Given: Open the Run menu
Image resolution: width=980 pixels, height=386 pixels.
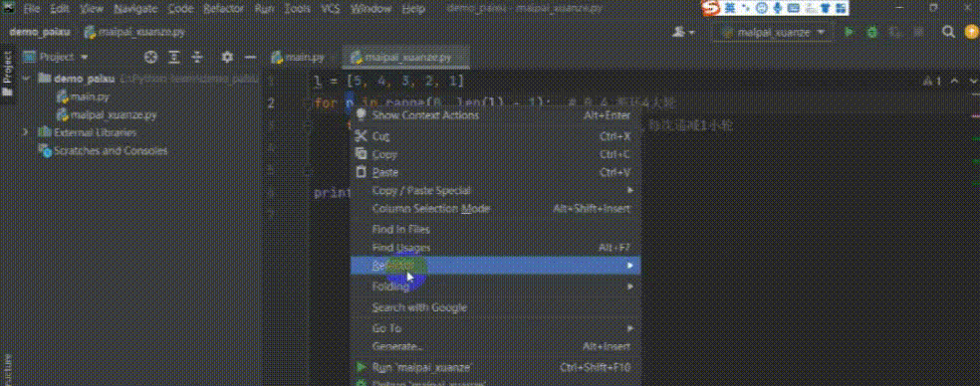Looking at the screenshot, I should [x=264, y=9].
